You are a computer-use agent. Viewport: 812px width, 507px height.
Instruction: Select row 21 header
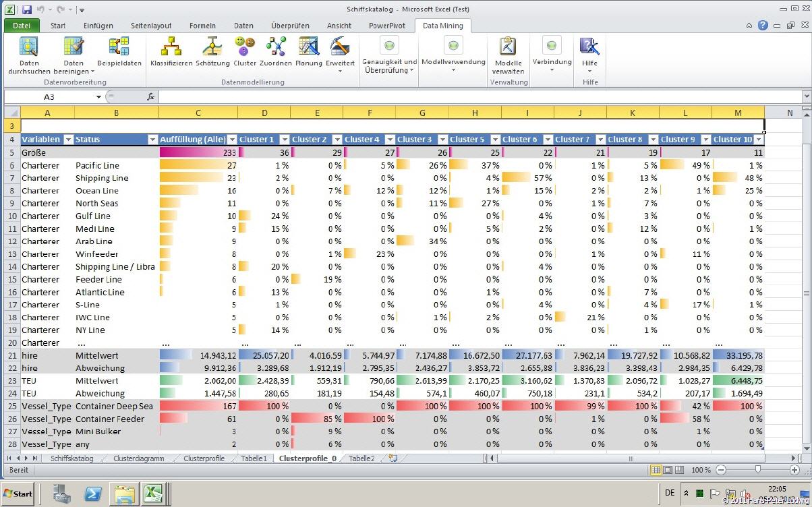coord(12,355)
